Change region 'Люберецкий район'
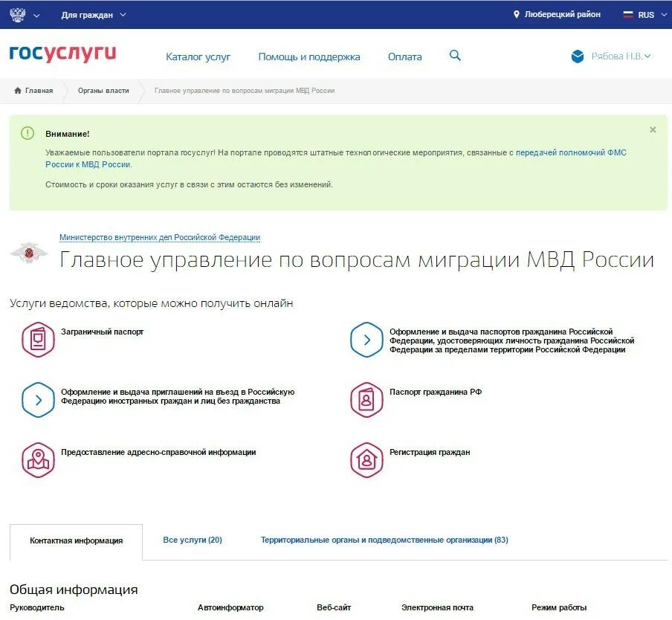Viewport: 672px width, 620px height. [x=562, y=15]
